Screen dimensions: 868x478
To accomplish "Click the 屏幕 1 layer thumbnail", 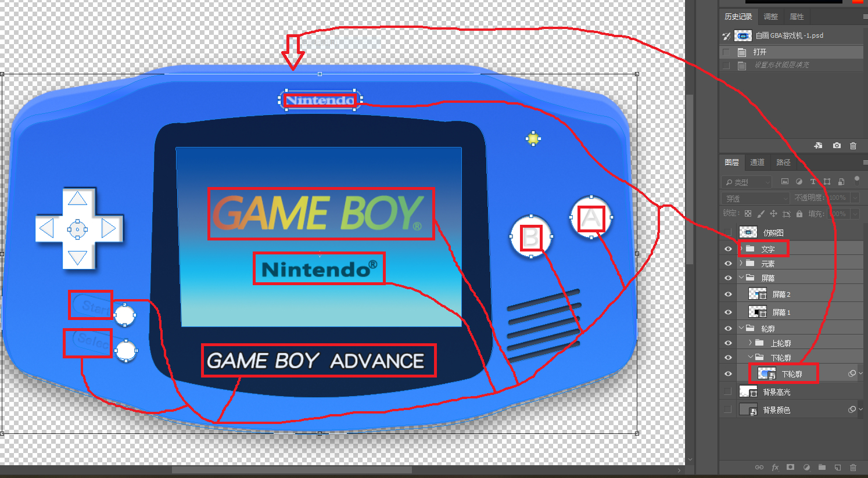I will (757, 312).
